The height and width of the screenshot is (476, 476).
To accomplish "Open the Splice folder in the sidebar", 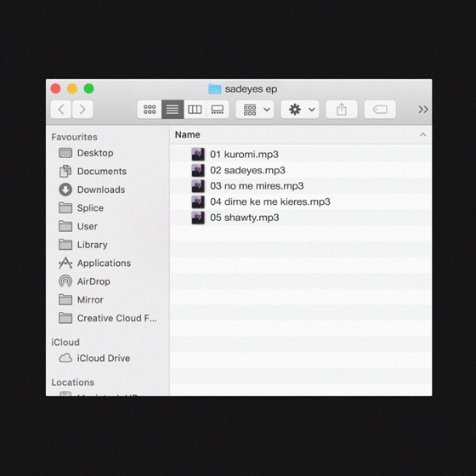I will click(x=107, y=208).
